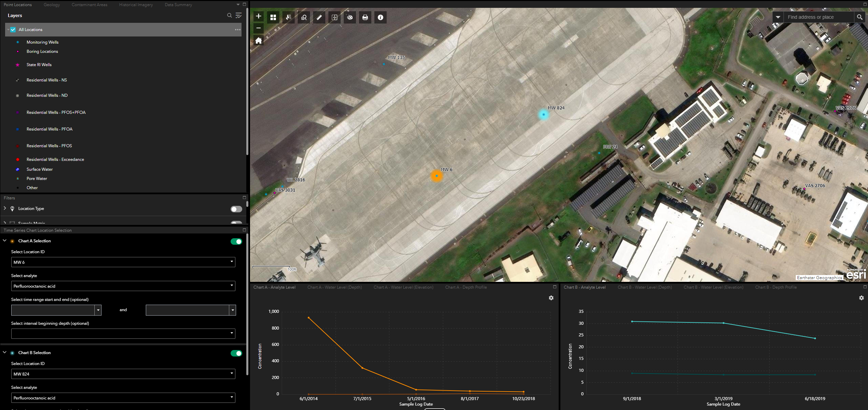The width and height of the screenshot is (868, 410).
Task: Open the All Locations more options menu
Action: [238, 30]
